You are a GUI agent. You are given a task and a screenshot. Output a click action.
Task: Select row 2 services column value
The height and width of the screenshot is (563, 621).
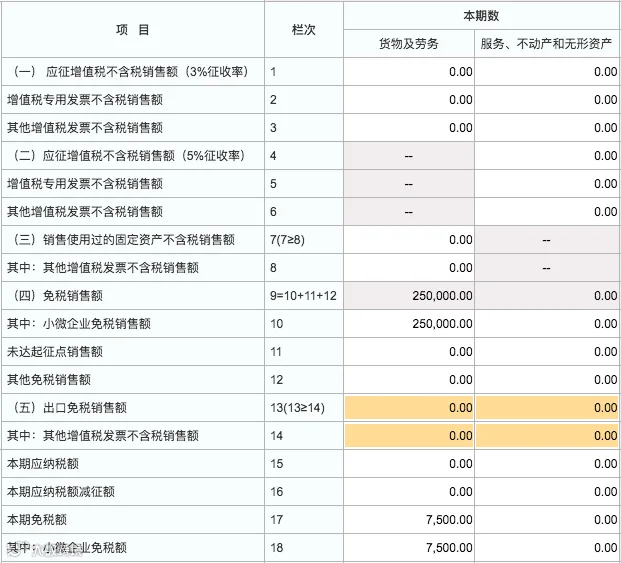click(547, 100)
